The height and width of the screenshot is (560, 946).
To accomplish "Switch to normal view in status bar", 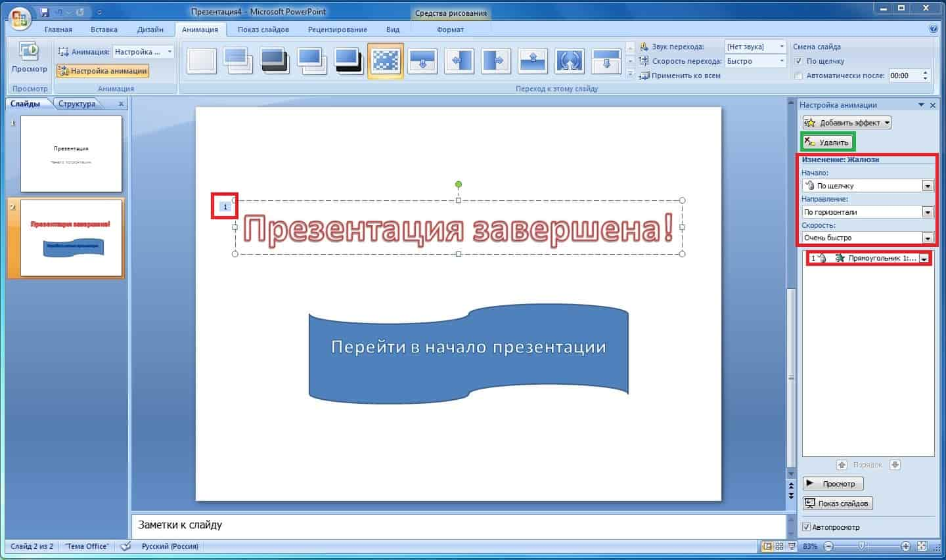I will (x=767, y=546).
